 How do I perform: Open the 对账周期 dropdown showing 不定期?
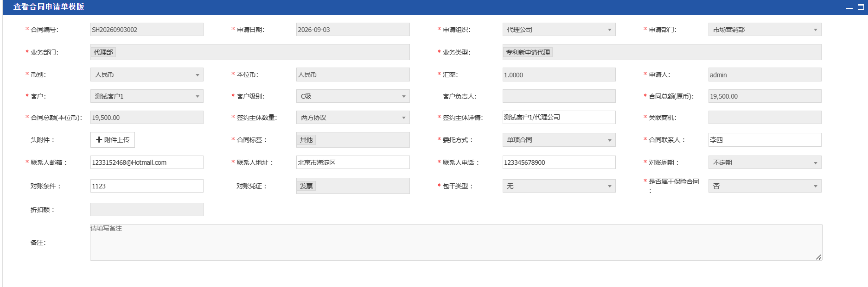765,162
